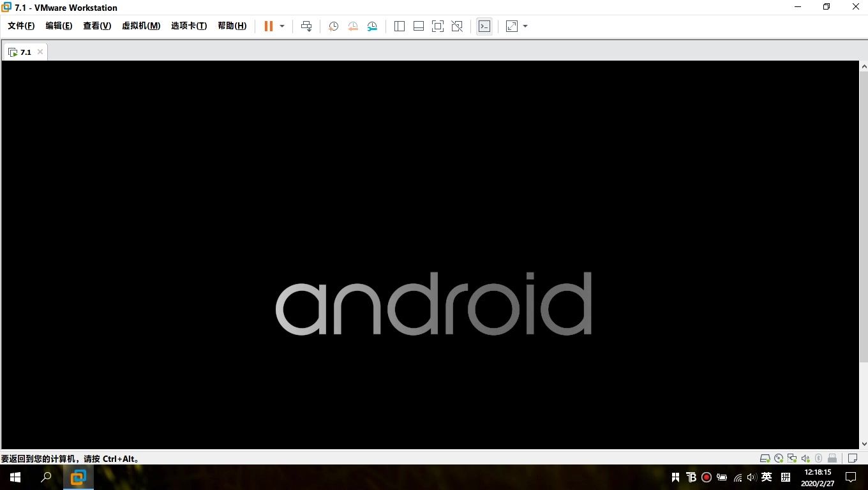Click the Bluetooth device status icon

(x=819, y=458)
